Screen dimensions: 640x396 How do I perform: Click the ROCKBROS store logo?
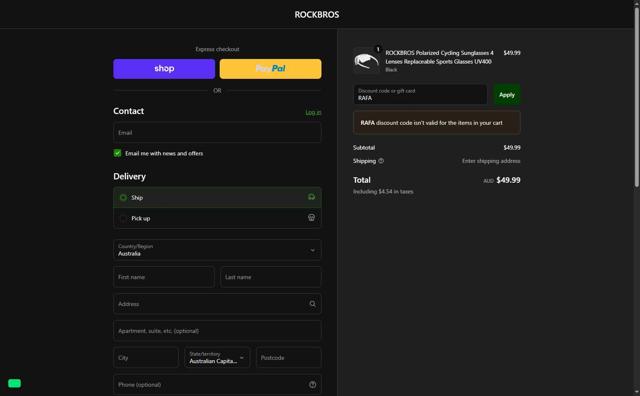317,15
